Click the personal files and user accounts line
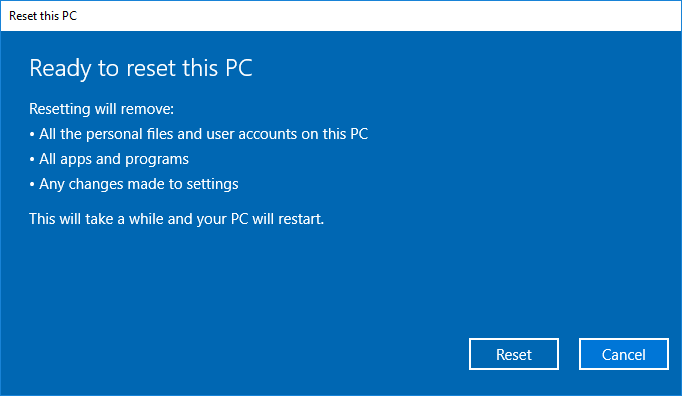 click(x=199, y=134)
